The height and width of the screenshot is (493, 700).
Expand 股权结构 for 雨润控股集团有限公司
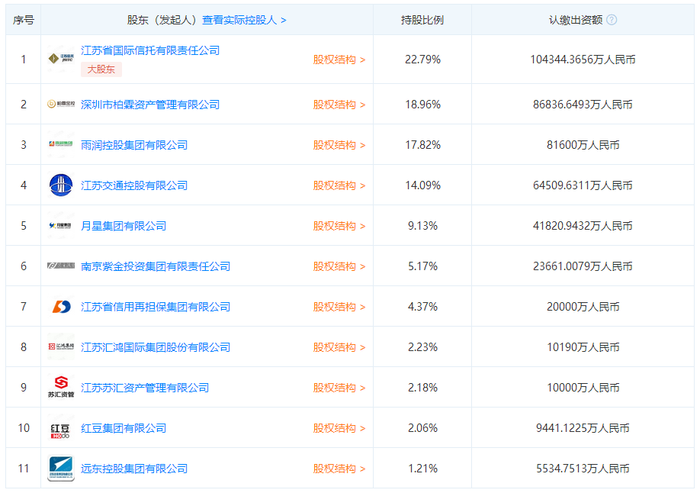coord(339,145)
